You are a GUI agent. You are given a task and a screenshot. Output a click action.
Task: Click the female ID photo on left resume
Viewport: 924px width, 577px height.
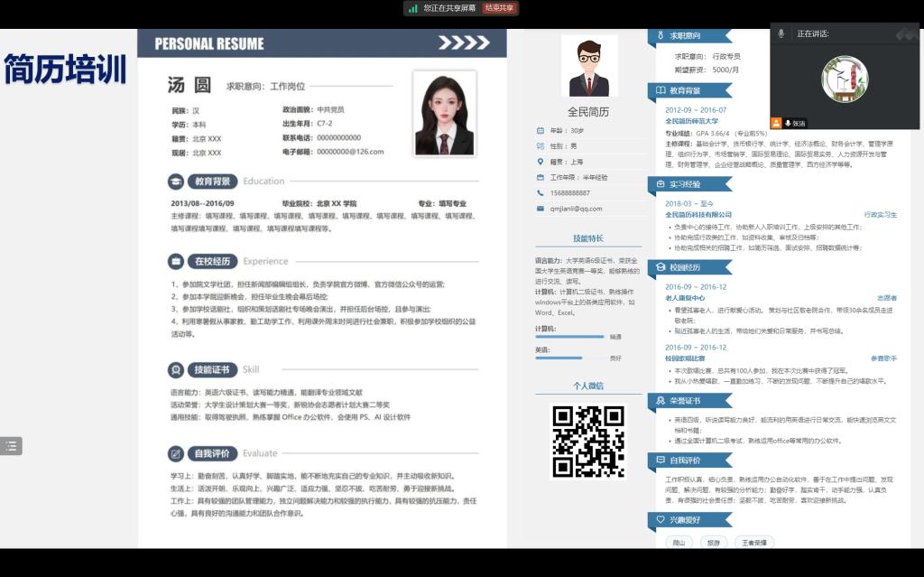[444, 114]
